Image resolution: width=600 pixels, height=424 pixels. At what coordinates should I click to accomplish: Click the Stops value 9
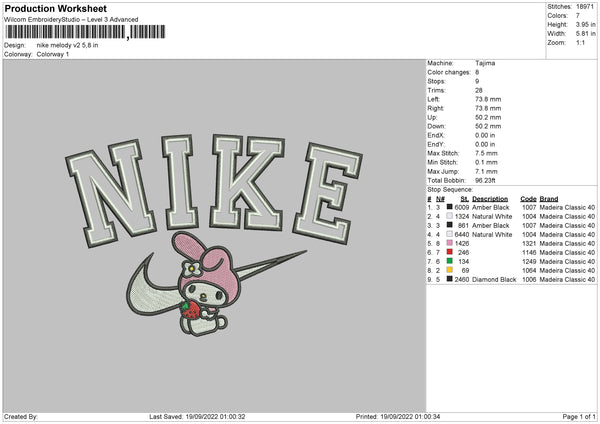(x=477, y=82)
